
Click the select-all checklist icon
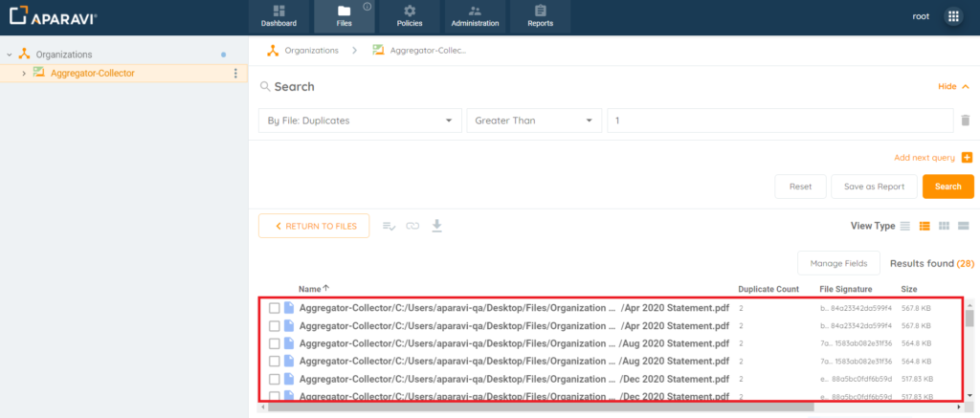point(390,226)
